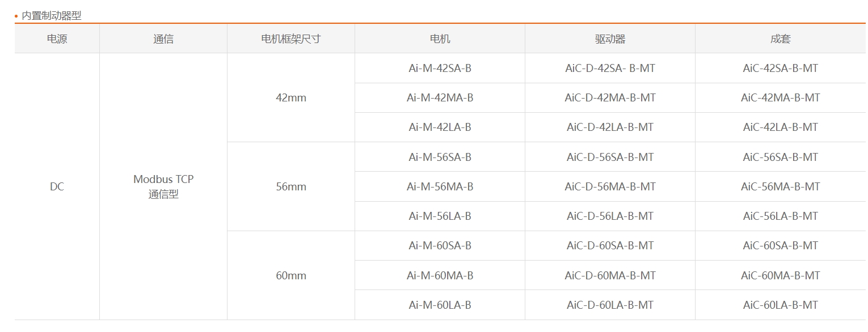868x332 pixels.
Task: Select the Ai-M-60SA-B motor model
Action: 440,245
